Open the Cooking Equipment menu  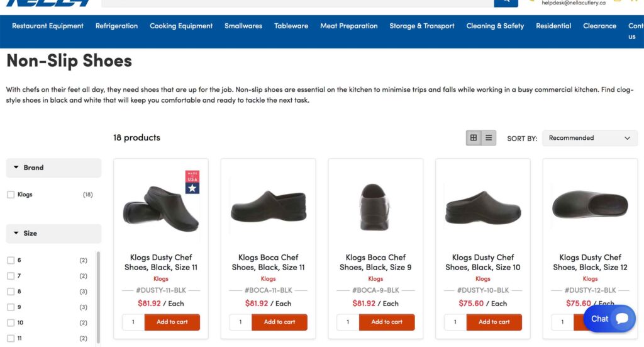click(181, 26)
